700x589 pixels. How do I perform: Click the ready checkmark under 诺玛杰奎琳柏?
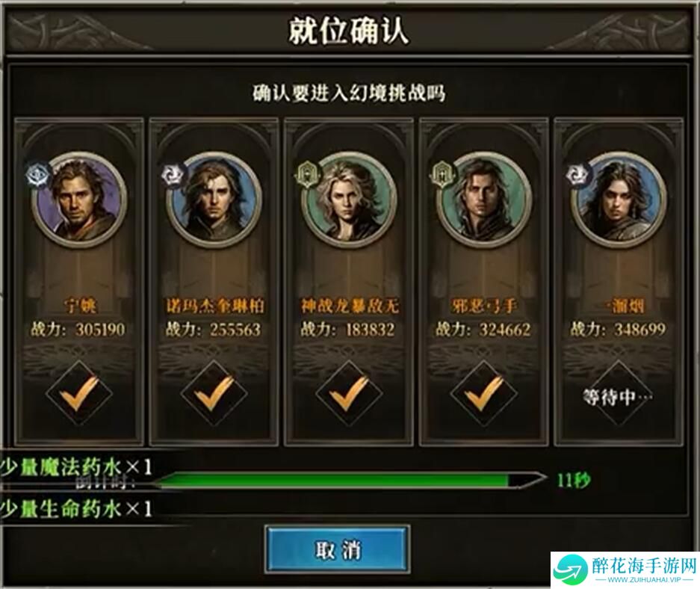(x=214, y=394)
